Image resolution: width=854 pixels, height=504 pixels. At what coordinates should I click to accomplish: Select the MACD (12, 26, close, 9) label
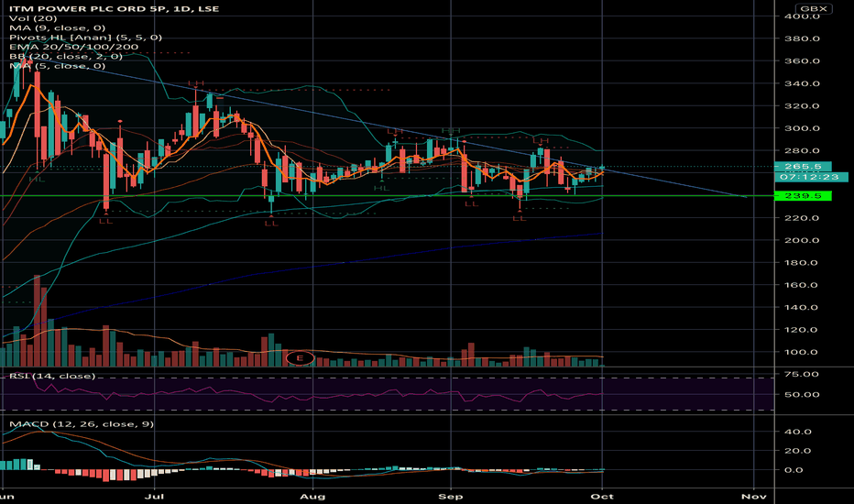pyautogui.click(x=82, y=424)
